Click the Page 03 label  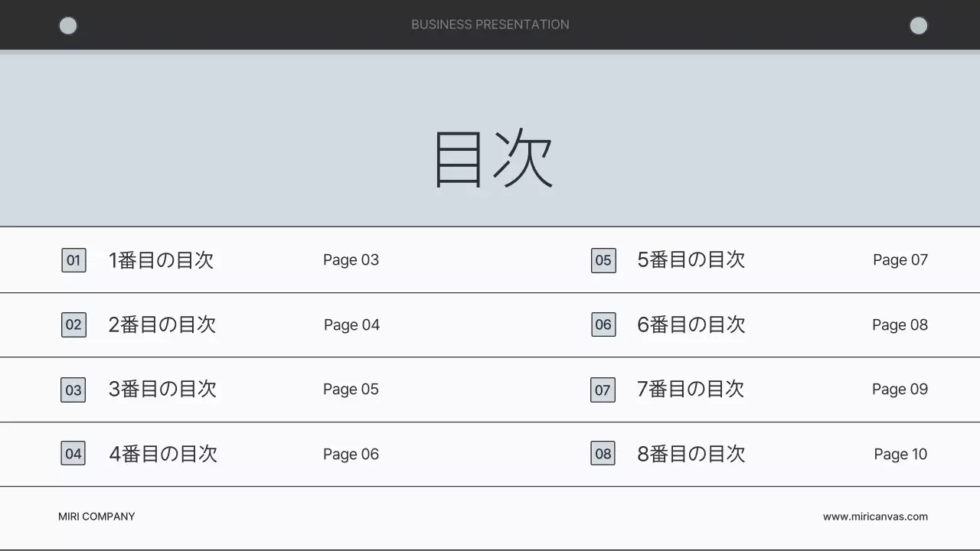[x=351, y=260]
